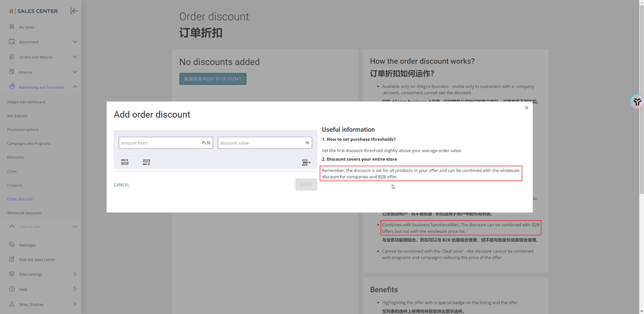
Task: Click the add row above icon
Action: point(125,162)
